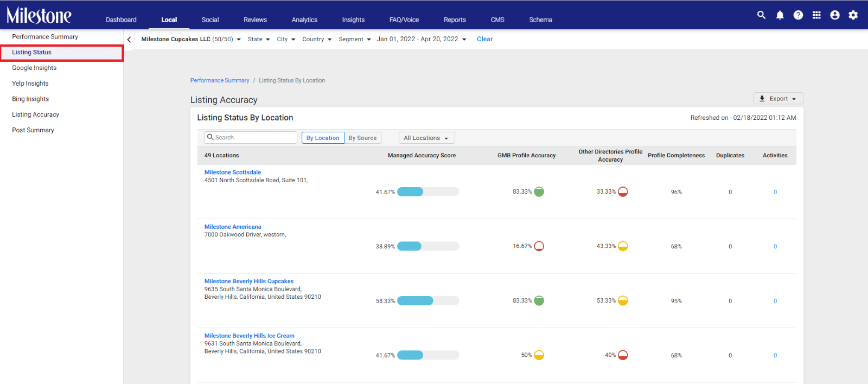The width and height of the screenshot is (868, 384).
Task: Open the CMS tab
Action: click(x=497, y=20)
